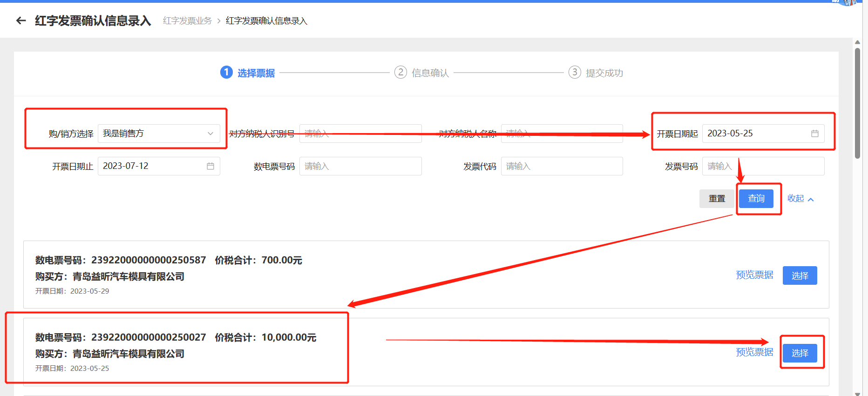
Task: Click the vertical scrollbar thumb
Action: point(857,102)
